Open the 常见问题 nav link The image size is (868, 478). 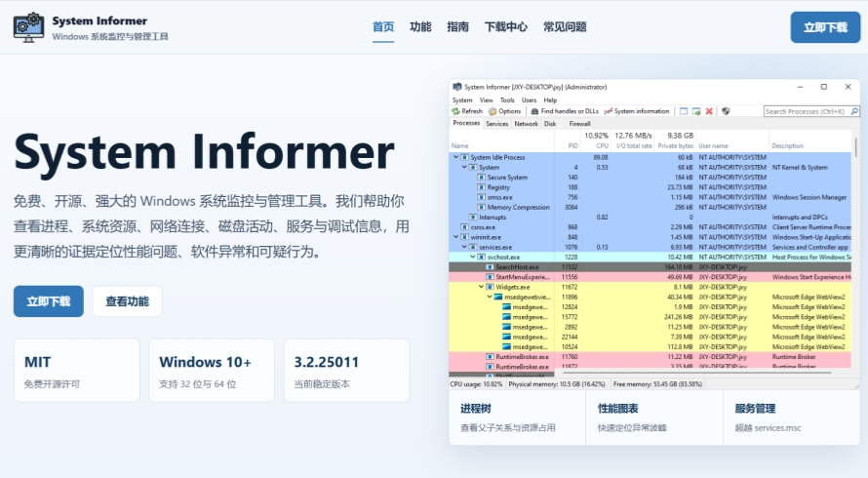click(x=565, y=26)
